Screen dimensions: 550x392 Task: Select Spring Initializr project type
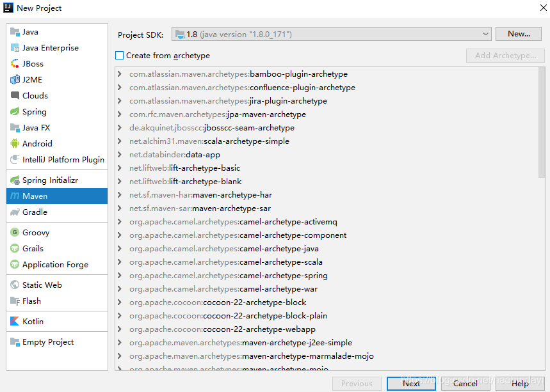tap(57, 180)
